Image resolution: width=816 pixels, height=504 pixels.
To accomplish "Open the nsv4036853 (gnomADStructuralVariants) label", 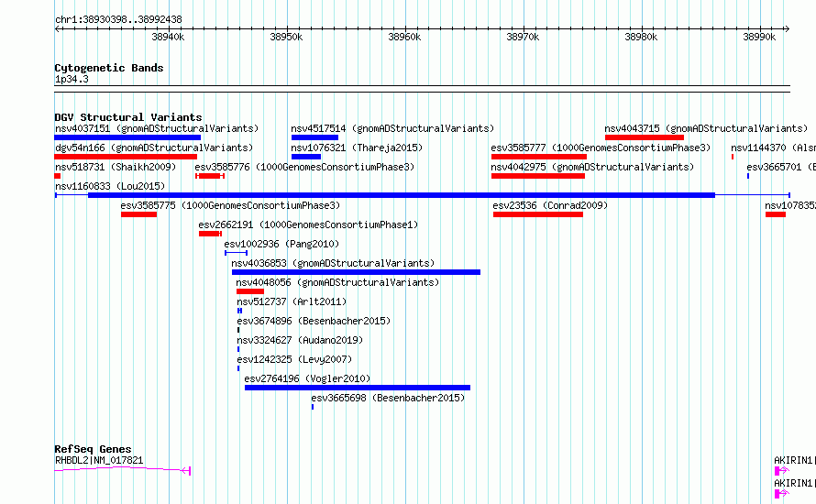I will [333, 263].
